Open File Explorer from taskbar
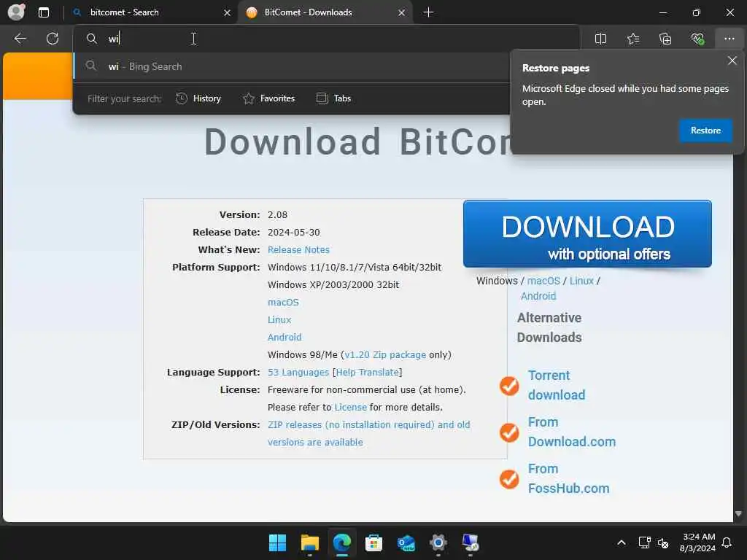The width and height of the screenshot is (747, 560). 309,542
